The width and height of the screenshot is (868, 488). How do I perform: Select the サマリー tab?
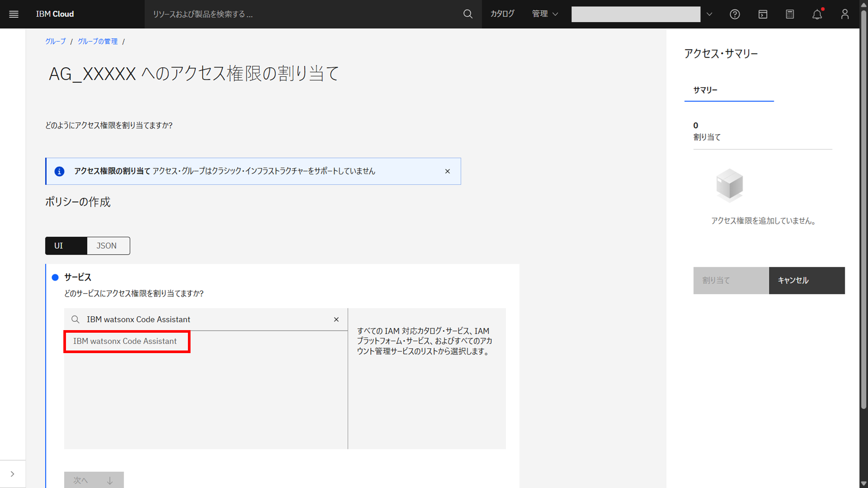(x=705, y=90)
